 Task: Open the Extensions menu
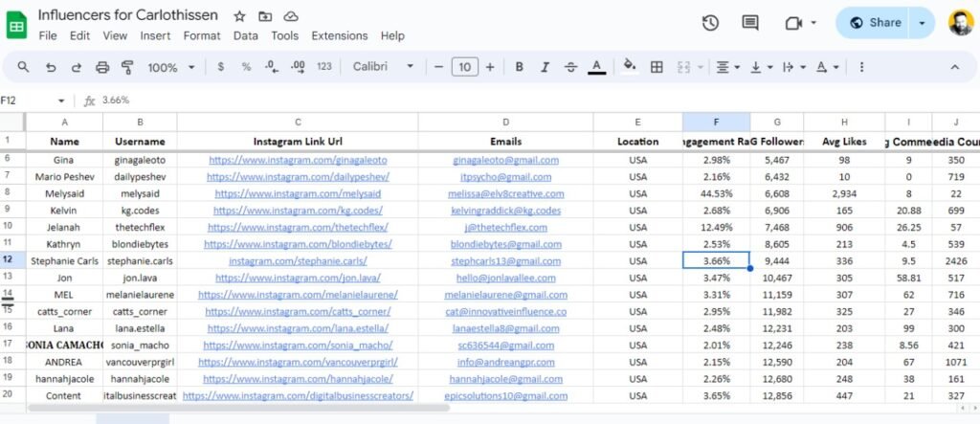click(340, 35)
